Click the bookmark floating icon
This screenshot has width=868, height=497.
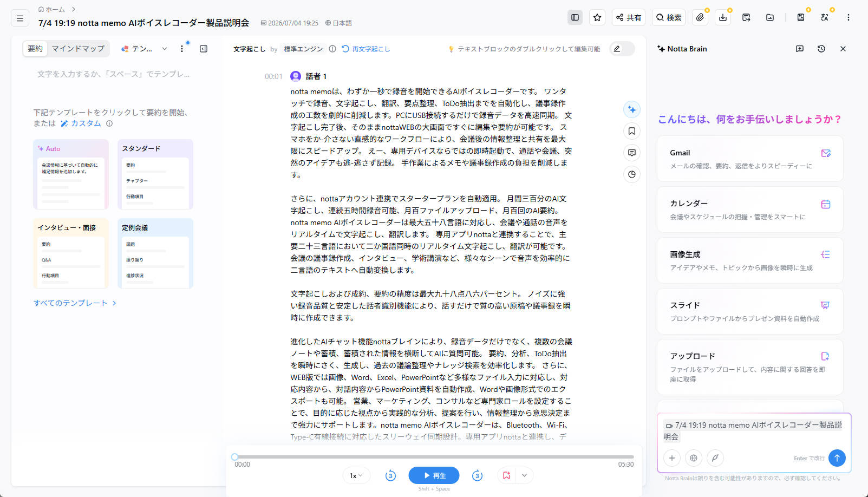tap(632, 131)
